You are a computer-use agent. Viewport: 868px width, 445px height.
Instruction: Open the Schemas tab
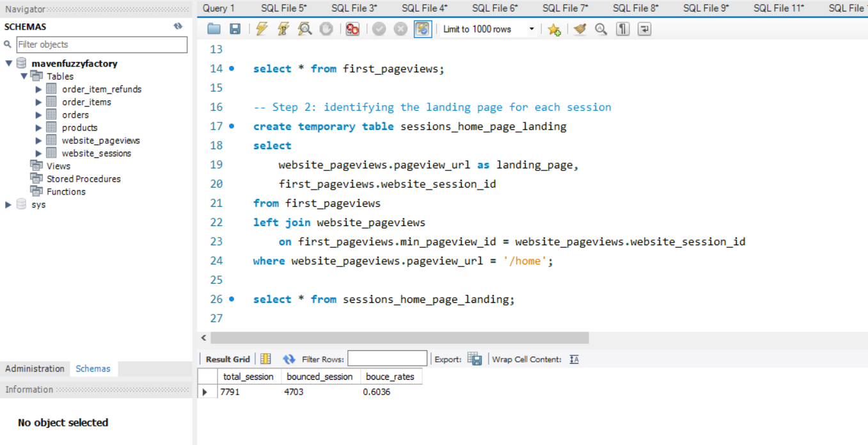[x=93, y=369]
